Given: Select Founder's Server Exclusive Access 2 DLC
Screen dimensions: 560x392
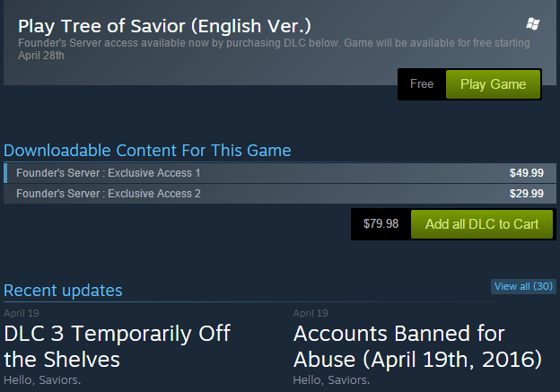Looking at the screenshot, I should pyautogui.click(x=108, y=193).
